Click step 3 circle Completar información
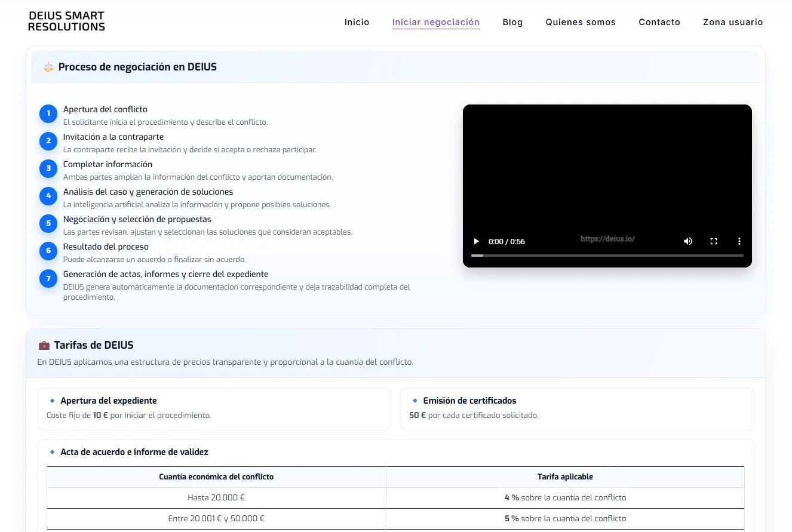Viewport: 792px width, 532px height. [48, 168]
